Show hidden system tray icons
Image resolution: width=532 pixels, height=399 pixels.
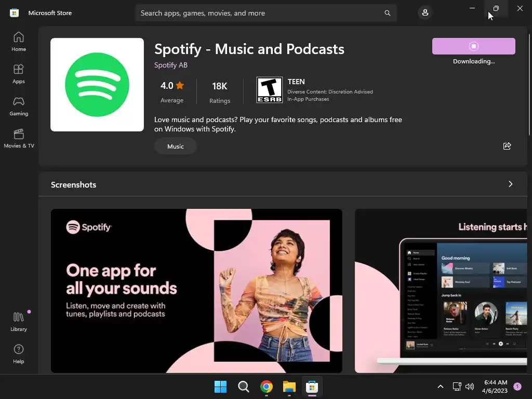coord(441,387)
